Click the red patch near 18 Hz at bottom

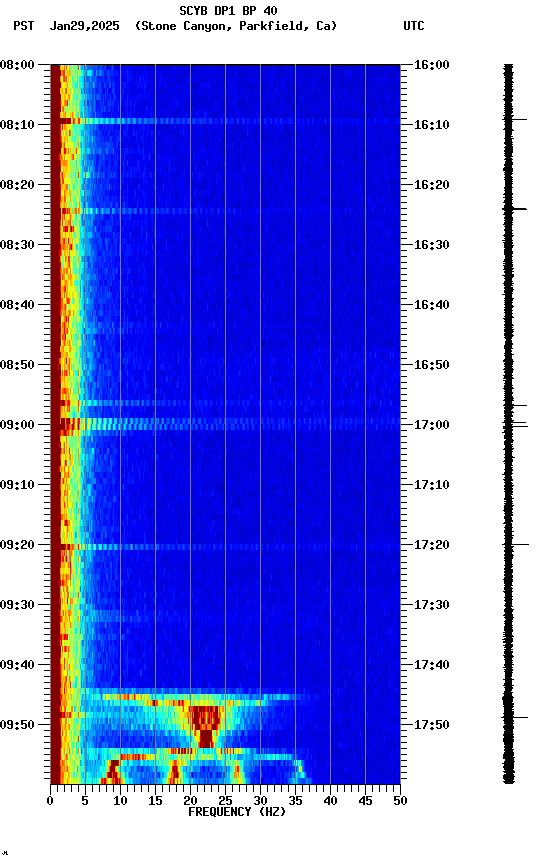pos(174,773)
